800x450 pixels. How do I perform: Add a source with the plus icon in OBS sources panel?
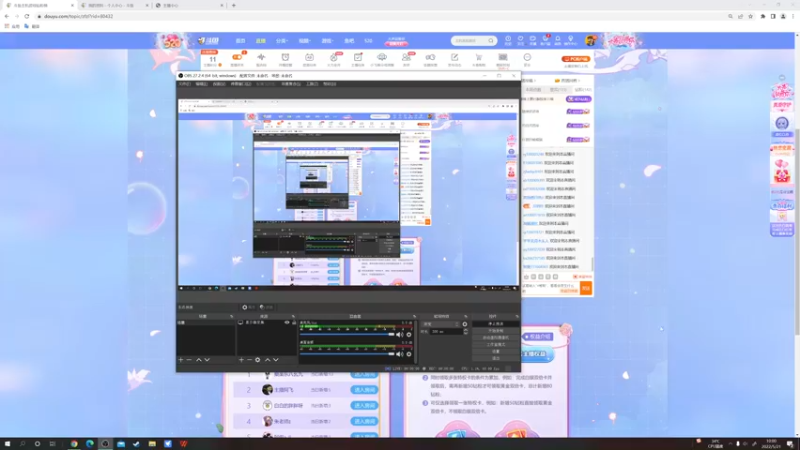241,360
